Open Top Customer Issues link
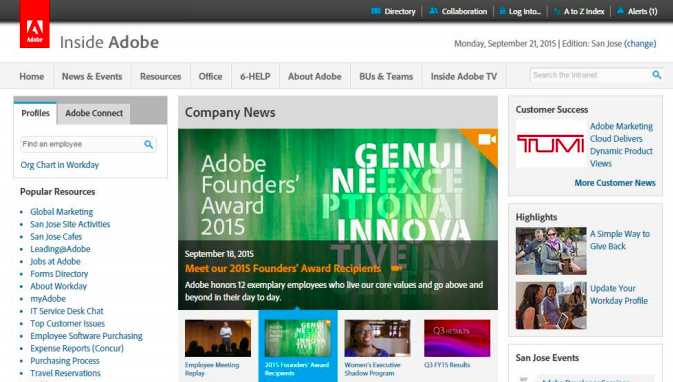The image size is (673, 382). click(67, 324)
